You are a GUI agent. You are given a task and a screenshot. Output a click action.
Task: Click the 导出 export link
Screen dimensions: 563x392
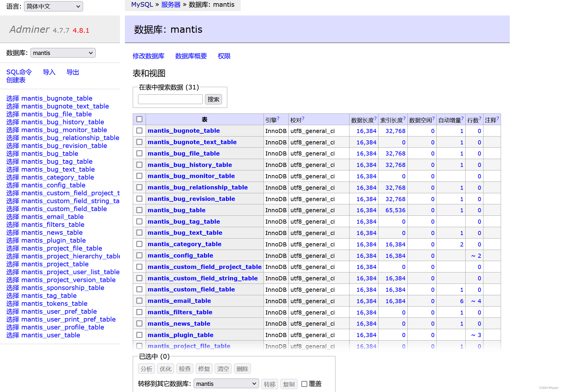[x=73, y=72]
